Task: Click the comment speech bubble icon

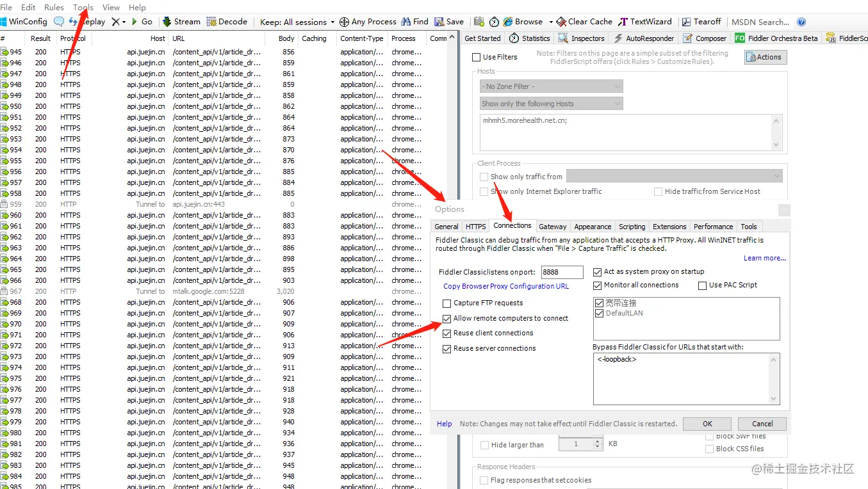Action: [59, 21]
